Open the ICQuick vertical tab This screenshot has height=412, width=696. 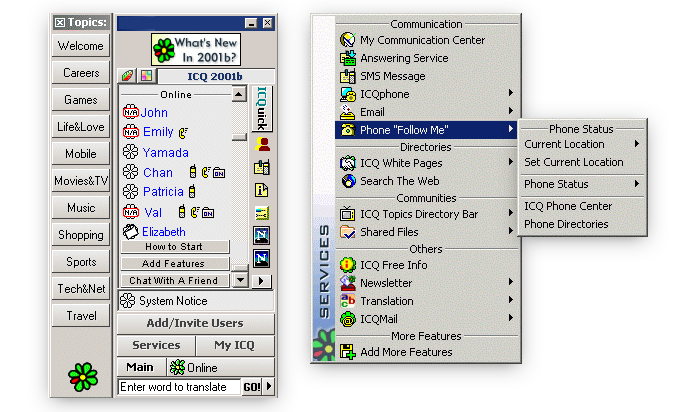[262, 108]
